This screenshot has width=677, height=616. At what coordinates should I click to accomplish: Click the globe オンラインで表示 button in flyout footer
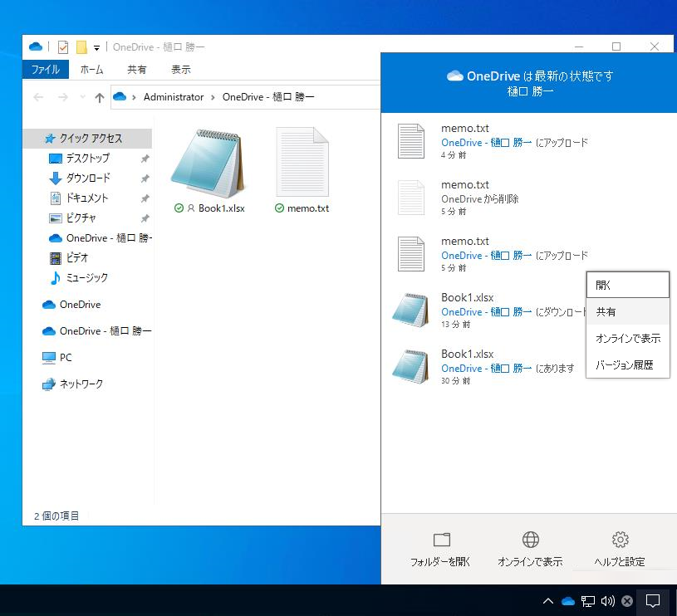pyautogui.click(x=530, y=549)
